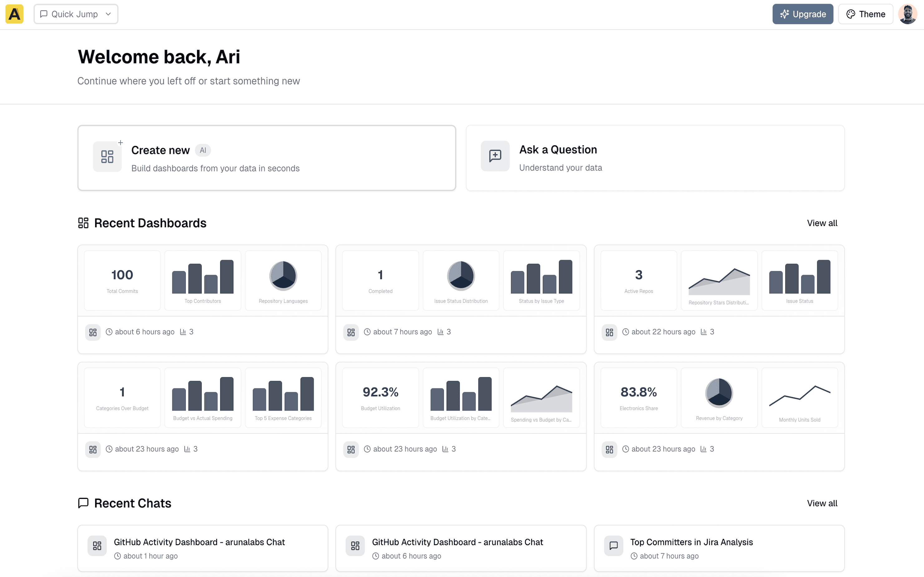Click the Create new dashboard grid icon
Image resolution: width=924 pixels, height=577 pixels.
click(107, 156)
